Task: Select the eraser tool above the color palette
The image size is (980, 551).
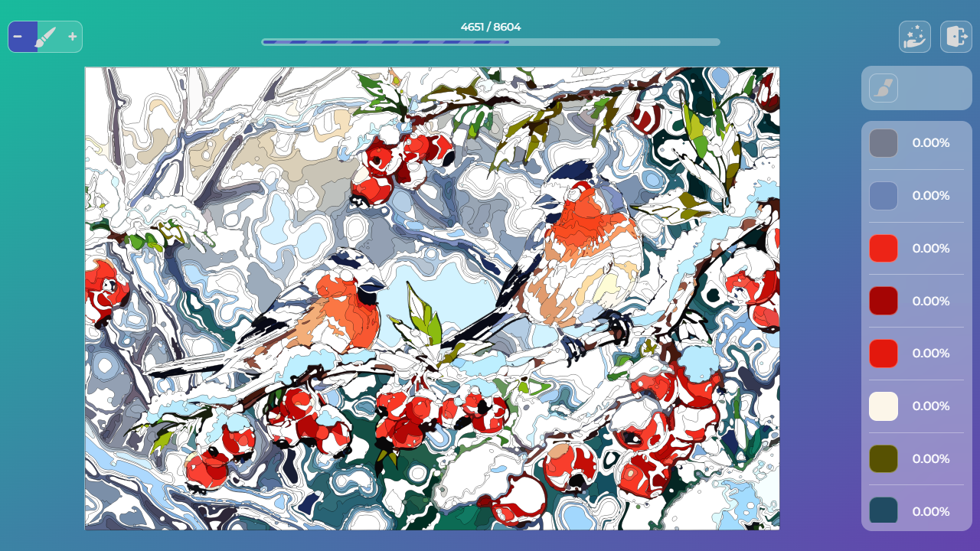Action: click(883, 87)
